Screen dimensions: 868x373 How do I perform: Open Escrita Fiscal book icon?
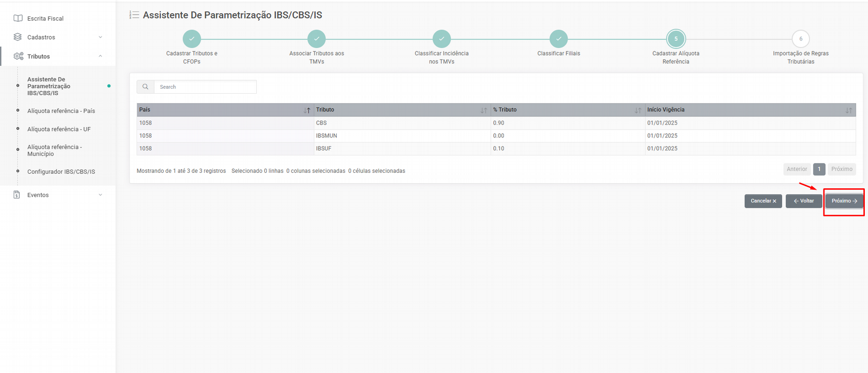(x=18, y=18)
